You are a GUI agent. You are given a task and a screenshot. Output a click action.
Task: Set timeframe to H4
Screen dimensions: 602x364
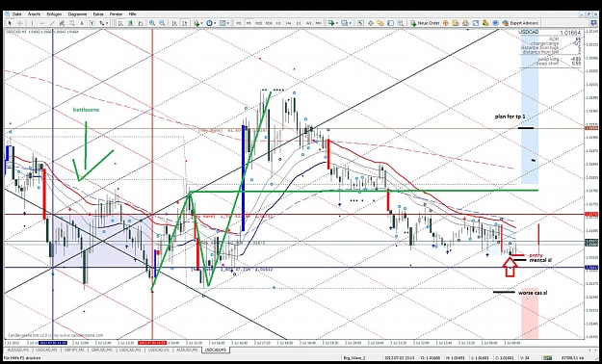(x=288, y=23)
